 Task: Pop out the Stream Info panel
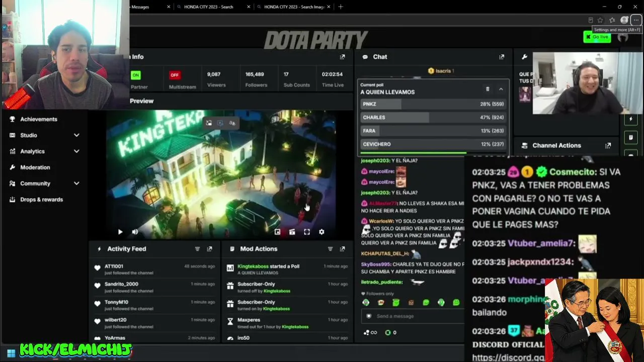tap(342, 57)
